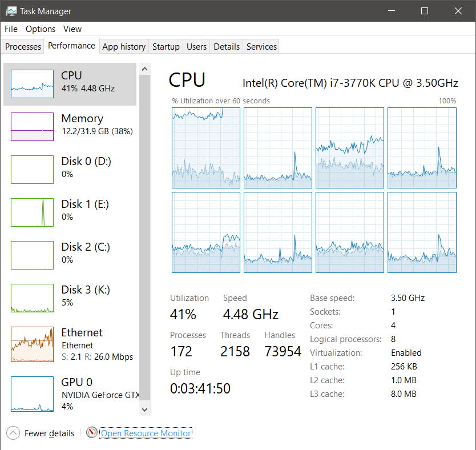Click the sidebar scroll down arrow
476x450 pixels.
click(x=145, y=409)
